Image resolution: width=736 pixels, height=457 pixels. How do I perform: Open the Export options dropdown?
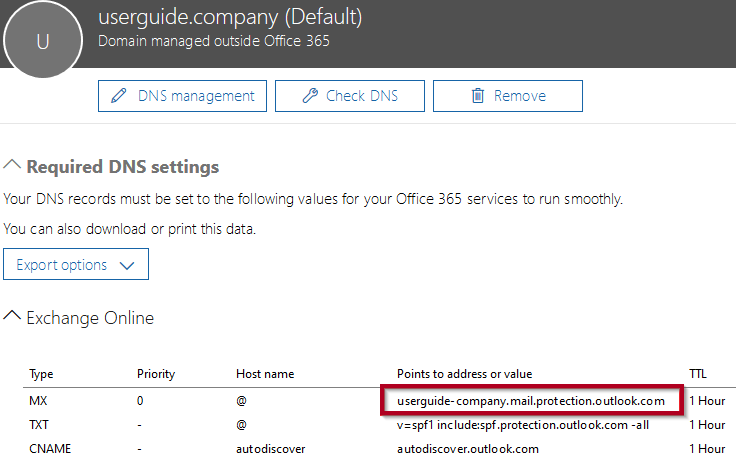(x=76, y=265)
